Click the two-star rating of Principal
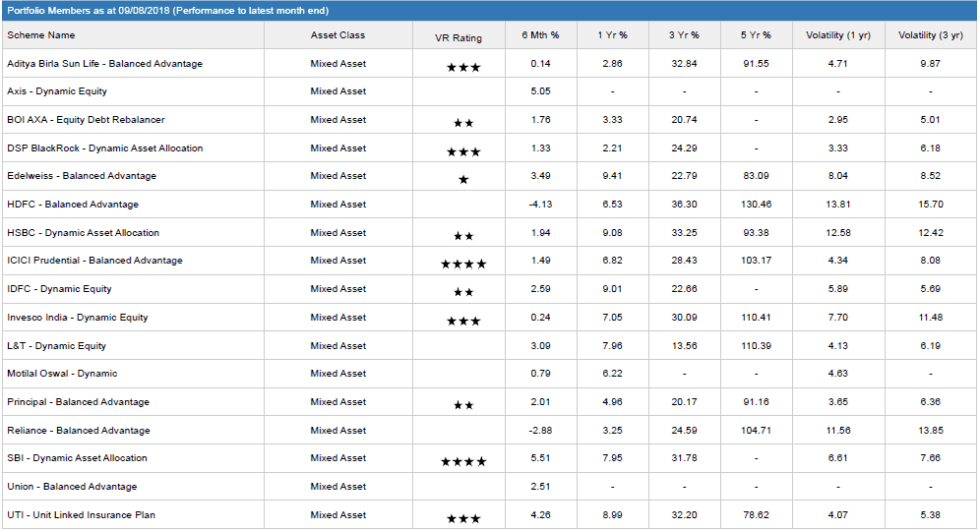This screenshot has height=531, width=980. (463, 405)
